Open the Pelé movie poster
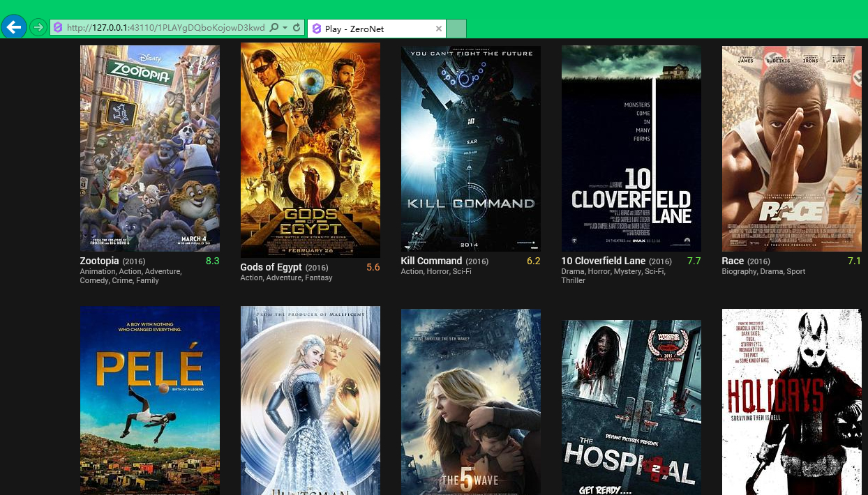Image resolution: width=868 pixels, height=495 pixels. coord(150,400)
